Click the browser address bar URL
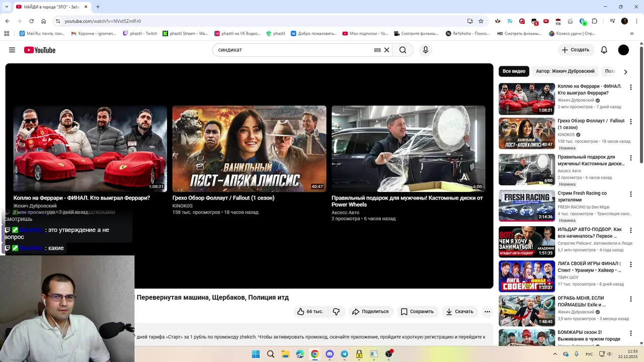Viewport: 644px width, 362px height. 103,21
